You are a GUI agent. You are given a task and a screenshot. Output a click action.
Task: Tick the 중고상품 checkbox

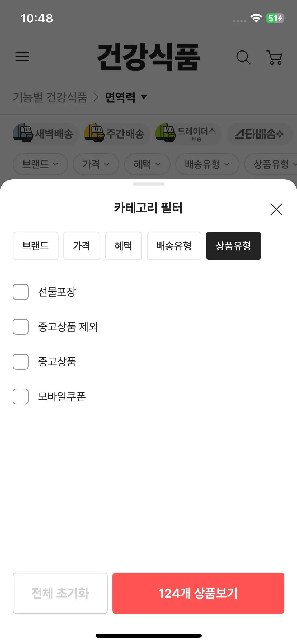21,362
